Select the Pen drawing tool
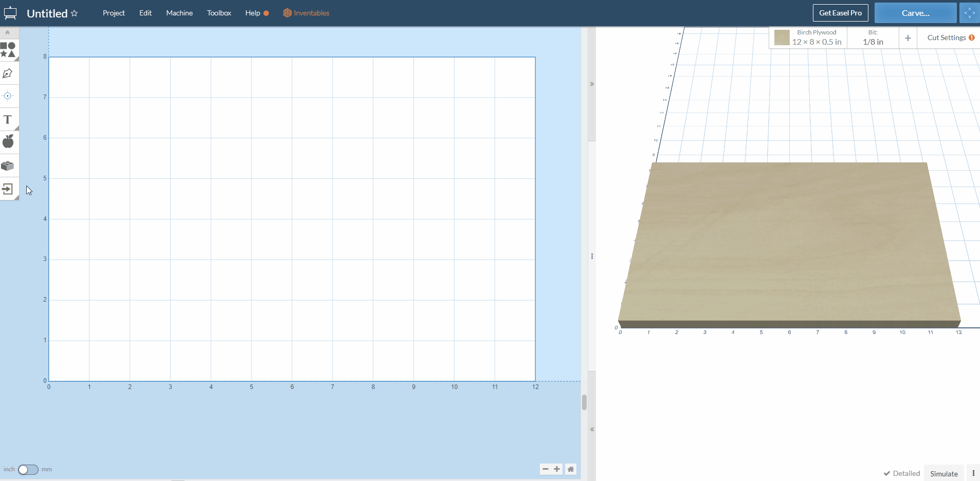 point(8,73)
